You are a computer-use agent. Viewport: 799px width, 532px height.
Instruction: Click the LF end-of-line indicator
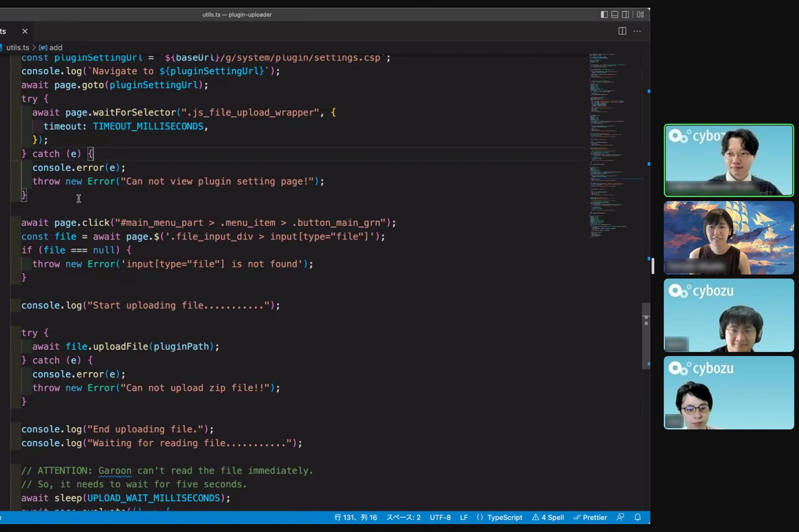(x=464, y=517)
